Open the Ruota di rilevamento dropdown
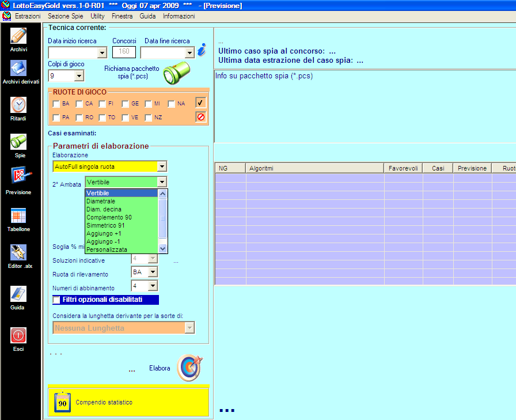The width and height of the screenshot is (516, 420). pyautogui.click(x=153, y=272)
